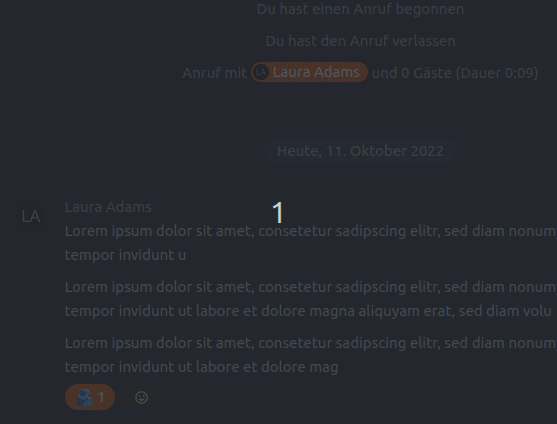Click the 'Du hast einen Anruf begonnen' system message
The width and height of the screenshot is (557, 424).
coord(360,9)
